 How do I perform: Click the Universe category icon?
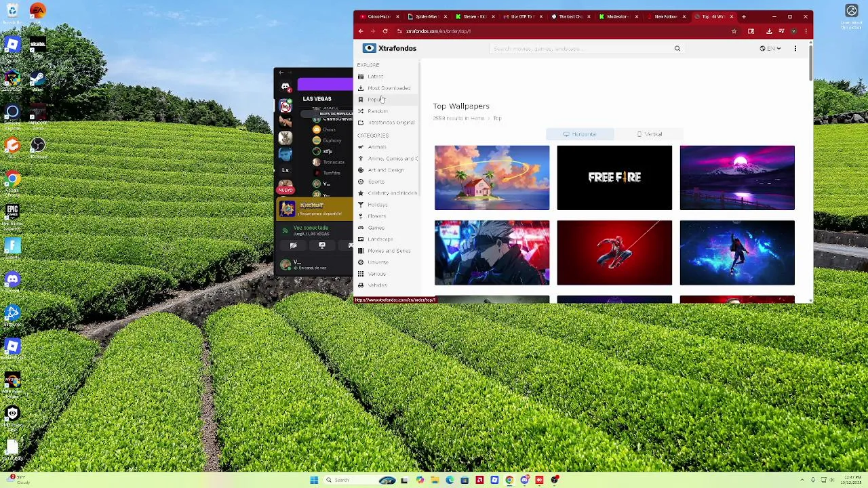pos(361,262)
